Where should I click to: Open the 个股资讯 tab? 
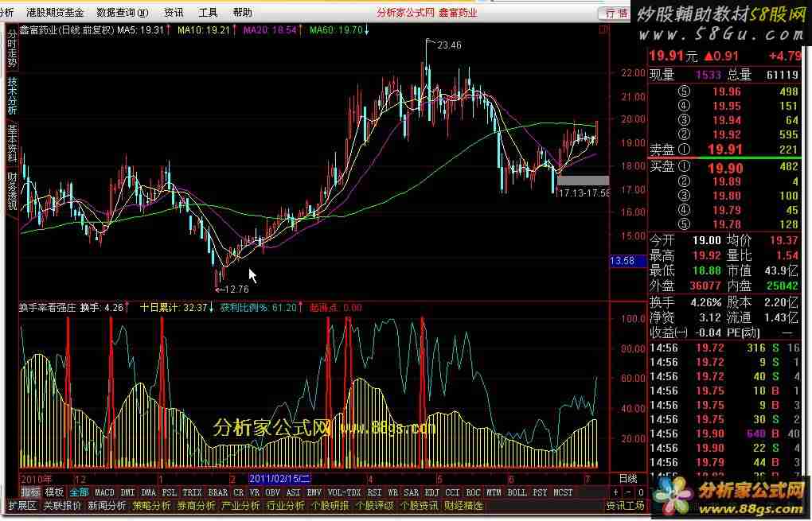pos(419,505)
